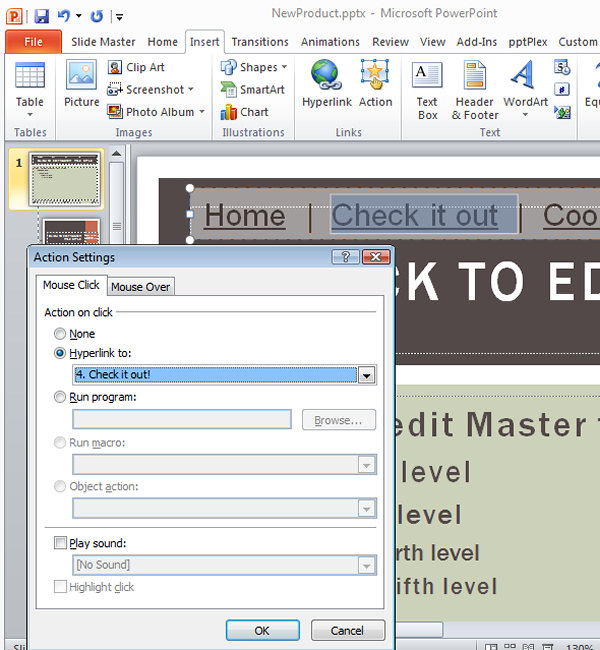
Task: Open the File tab
Action: [x=34, y=42]
